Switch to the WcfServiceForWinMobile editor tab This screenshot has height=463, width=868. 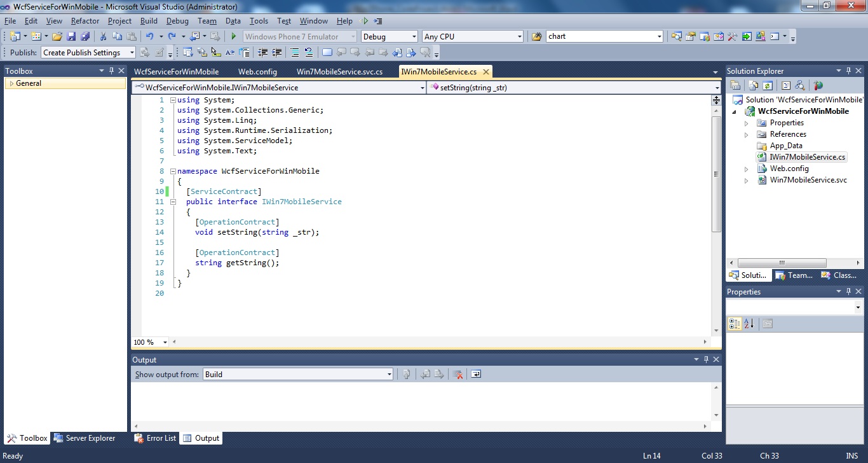tap(176, 72)
